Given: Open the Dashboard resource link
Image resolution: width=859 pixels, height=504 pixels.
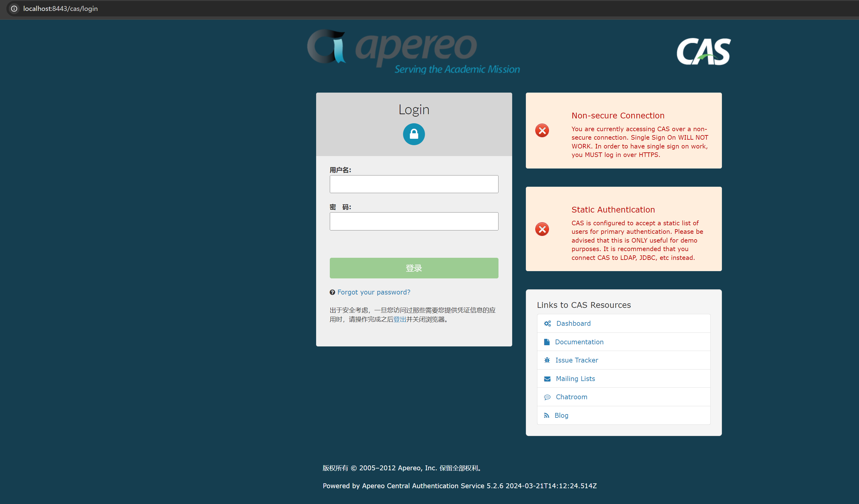Looking at the screenshot, I should point(573,324).
